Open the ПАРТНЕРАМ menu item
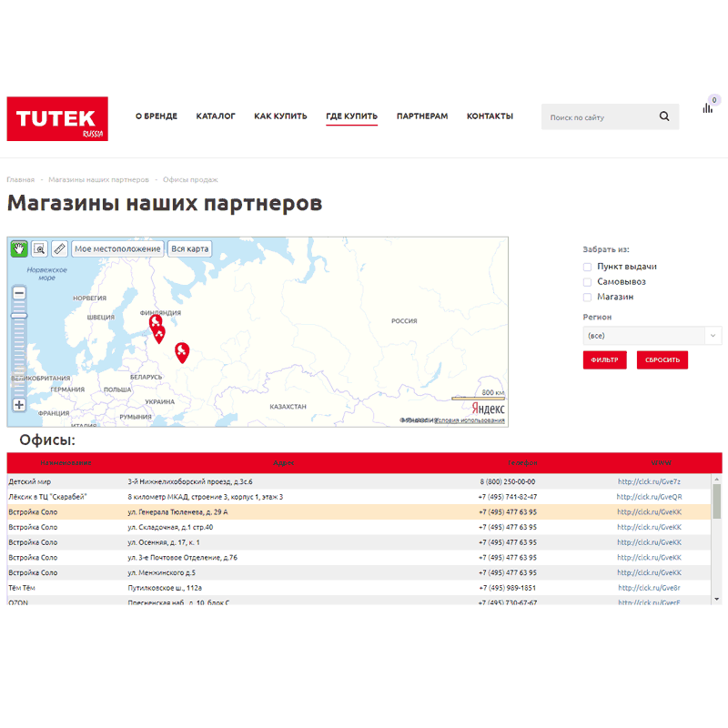Image resolution: width=728 pixels, height=728 pixels. coord(422,116)
